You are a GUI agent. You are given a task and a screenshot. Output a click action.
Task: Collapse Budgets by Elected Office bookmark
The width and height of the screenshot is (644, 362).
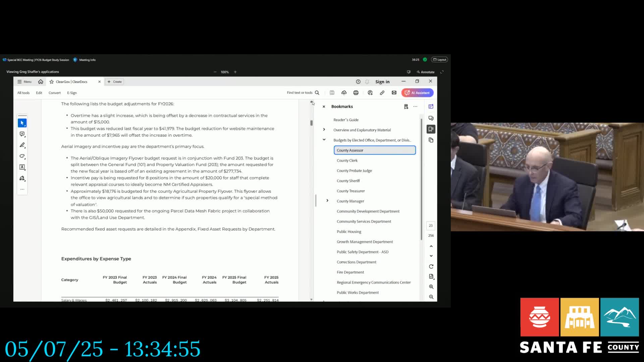tap(324, 140)
